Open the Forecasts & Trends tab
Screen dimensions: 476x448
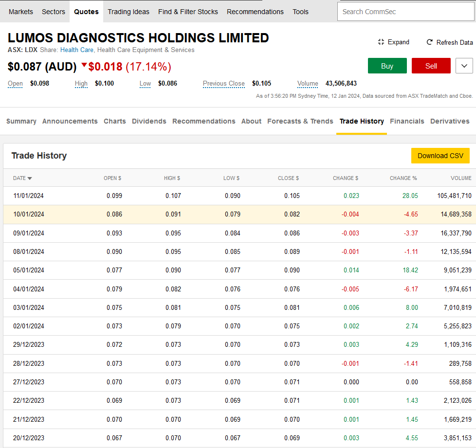click(300, 121)
